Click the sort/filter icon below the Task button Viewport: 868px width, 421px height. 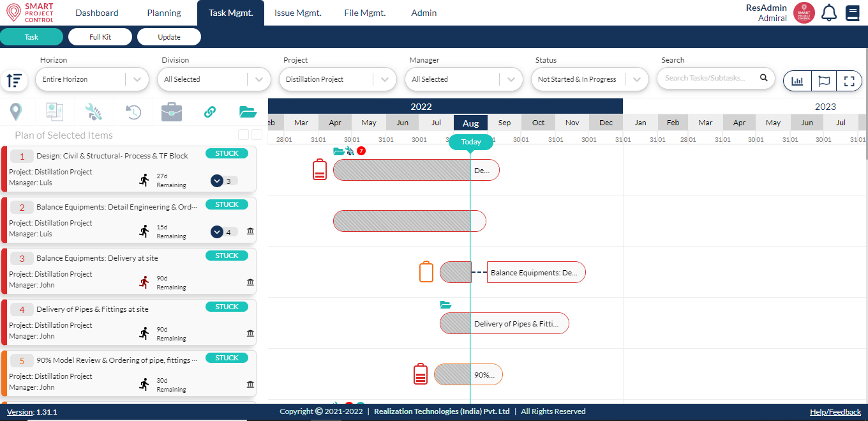(15, 80)
